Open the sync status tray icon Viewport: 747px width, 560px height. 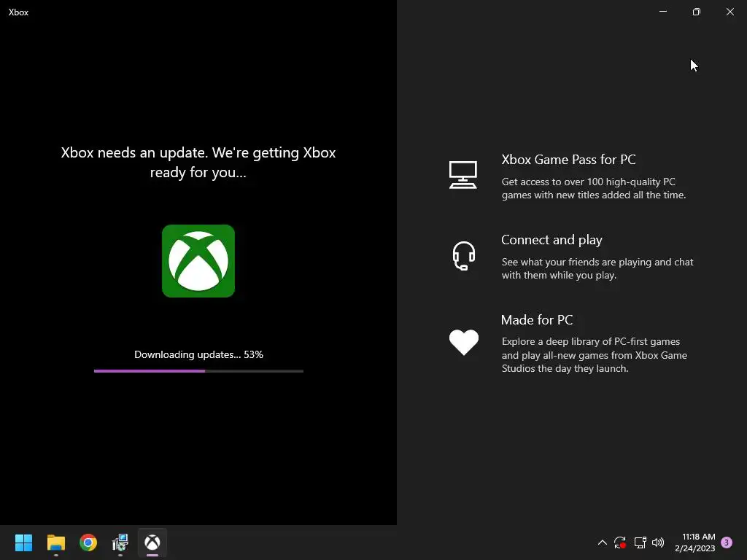[x=620, y=542]
